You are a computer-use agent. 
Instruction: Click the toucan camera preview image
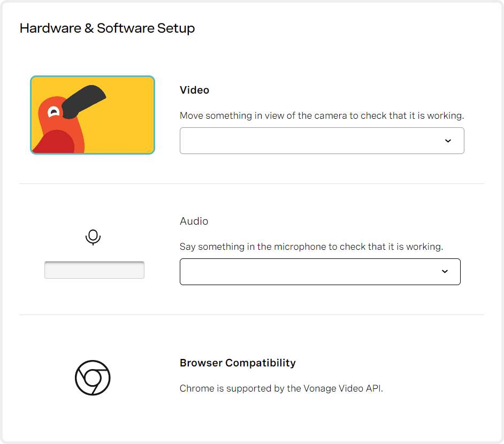coord(93,114)
